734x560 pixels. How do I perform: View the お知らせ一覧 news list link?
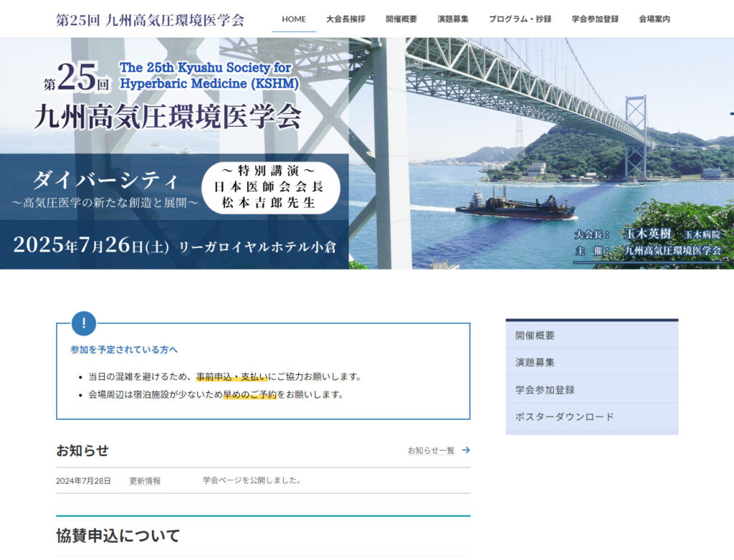[x=432, y=451]
